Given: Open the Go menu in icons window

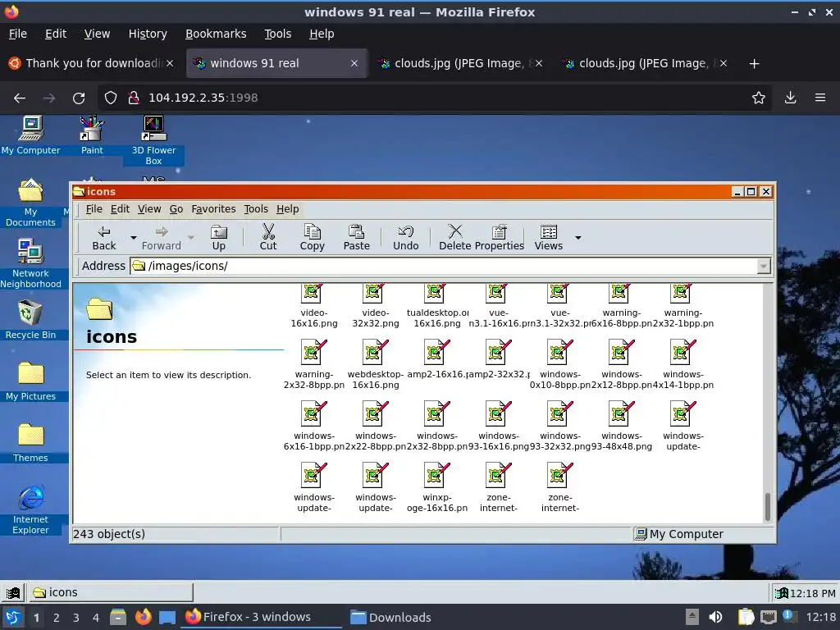Looking at the screenshot, I should 176,209.
